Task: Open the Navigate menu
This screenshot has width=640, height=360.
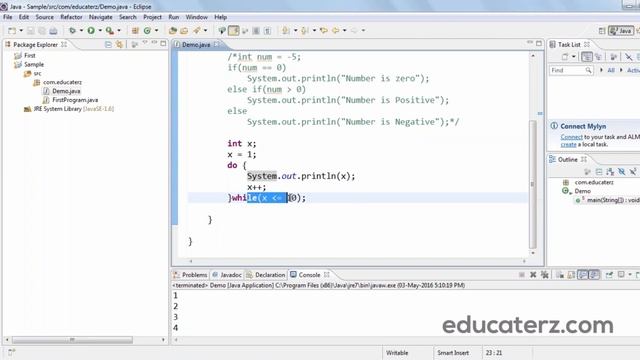Action: pos(100,17)
